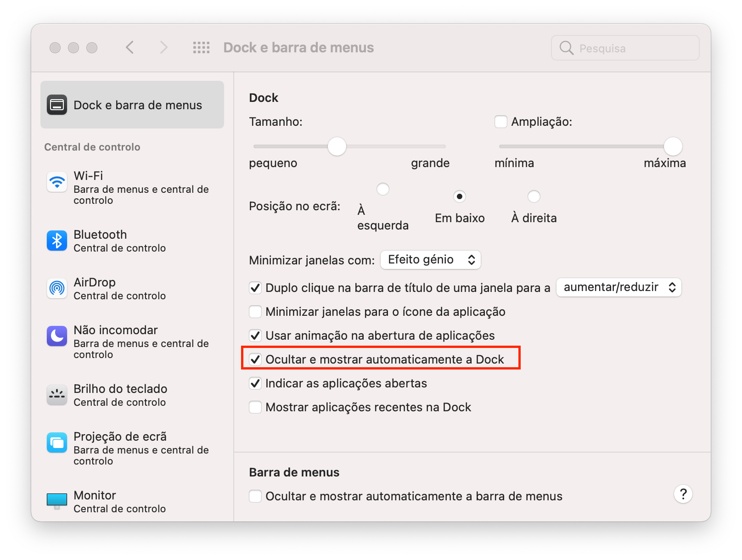Image resolution: width=742 pixels, height=560 pixels.
Task: Click the Tamanho slider knob
Action: click(337, 146)
